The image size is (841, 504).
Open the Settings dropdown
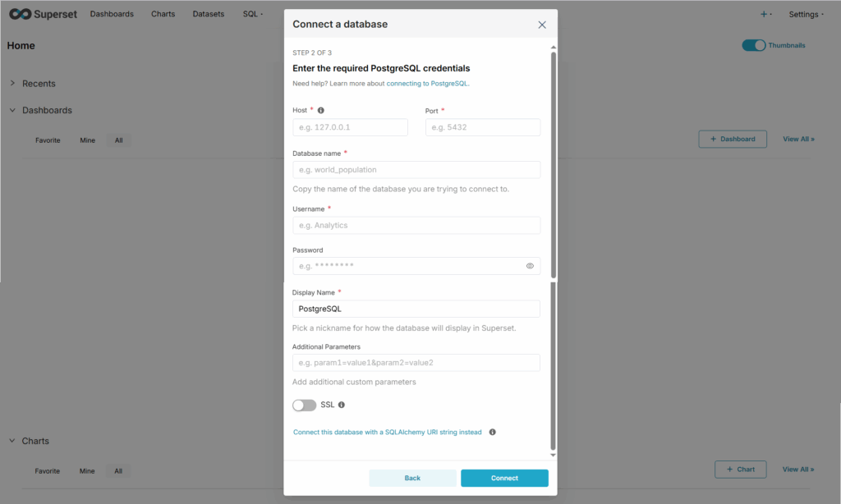coord(806,14)
